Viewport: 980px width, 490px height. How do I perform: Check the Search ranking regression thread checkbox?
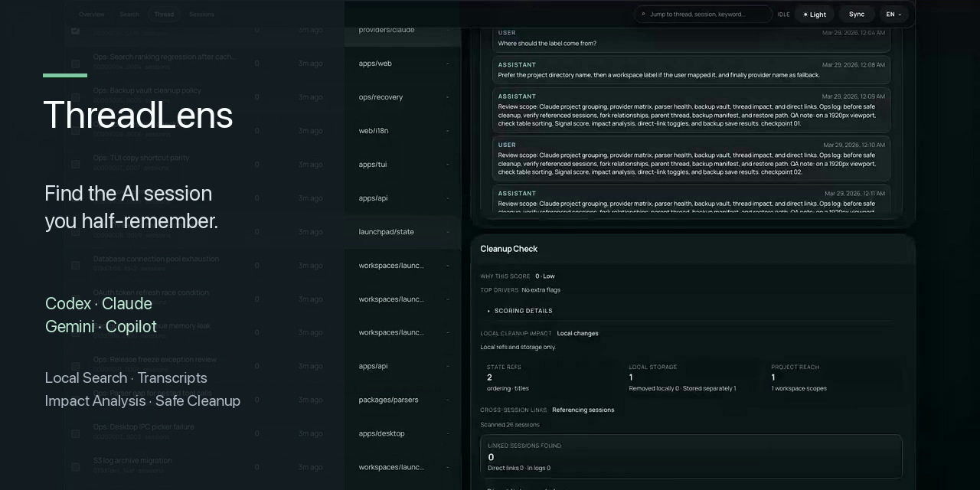pyautogui.click(x=76, y=64)
